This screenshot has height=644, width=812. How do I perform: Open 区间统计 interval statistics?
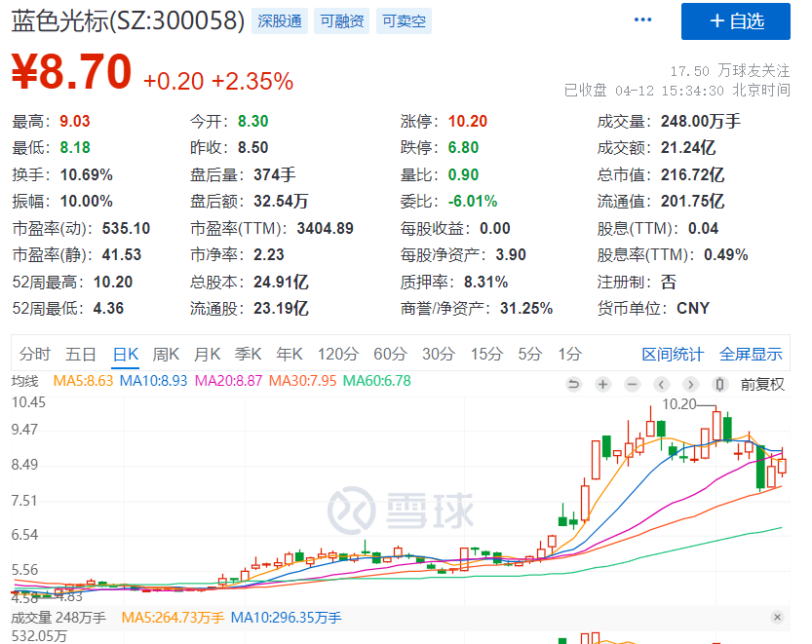(673, 354)
